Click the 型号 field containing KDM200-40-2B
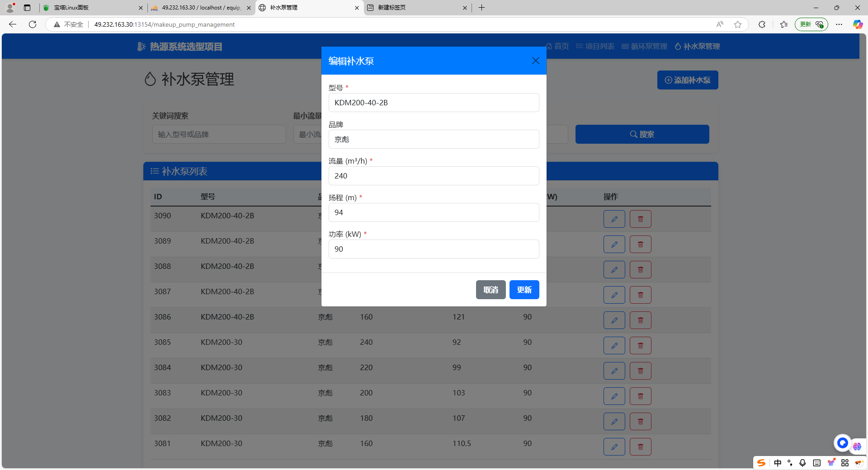The height and width of the screenshot is (470, 868). click(434, 103)
